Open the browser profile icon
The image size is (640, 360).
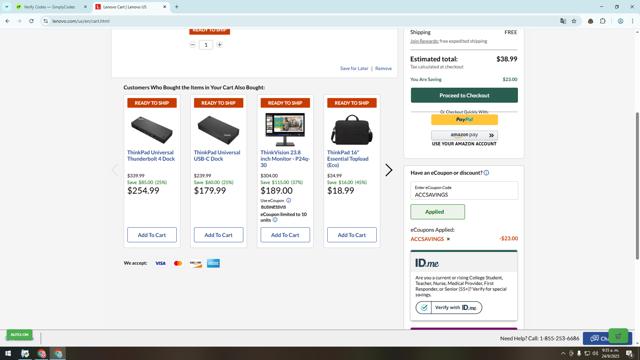point(620,21)
